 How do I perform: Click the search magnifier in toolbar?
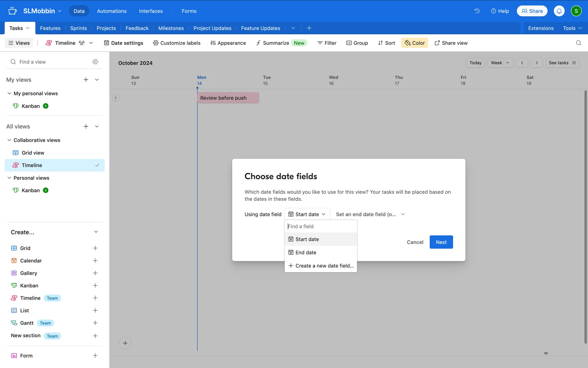pyautogui.click(x=578, y=43)
